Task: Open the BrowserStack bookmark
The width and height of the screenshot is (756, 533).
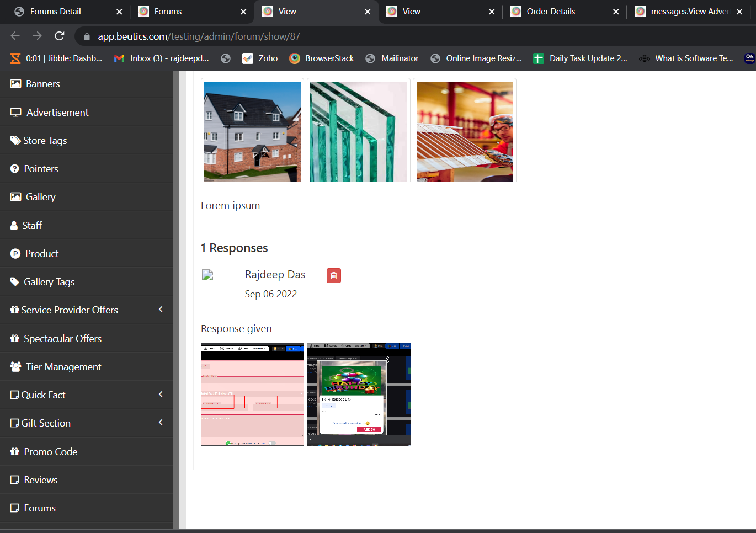Action: click(322, 58)
